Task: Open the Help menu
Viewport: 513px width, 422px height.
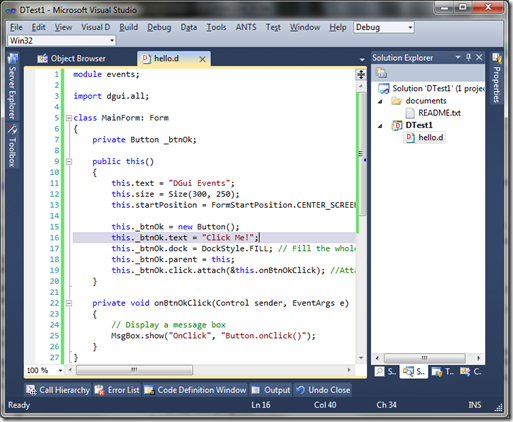Action: (x=338, y=27)
